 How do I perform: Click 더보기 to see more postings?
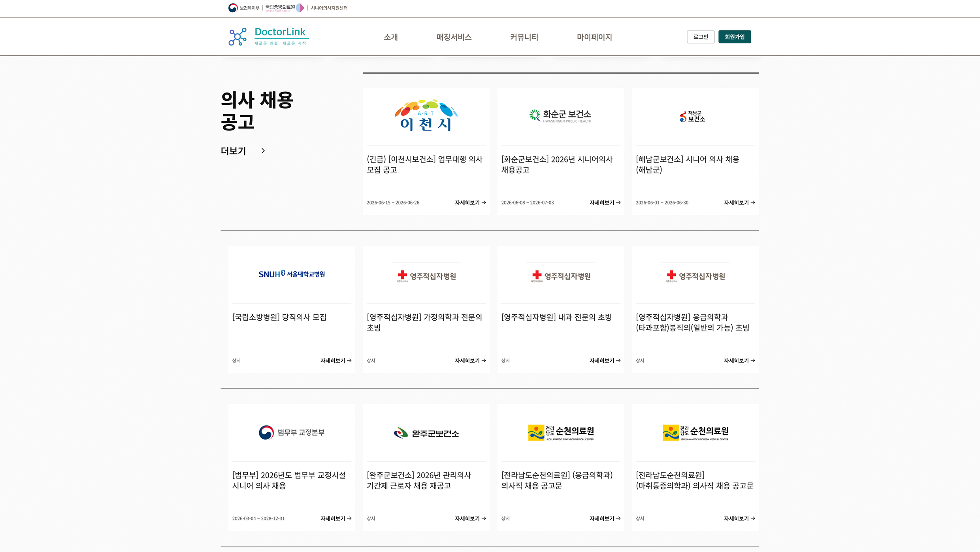pyautogui.click(x=233, y=151)
